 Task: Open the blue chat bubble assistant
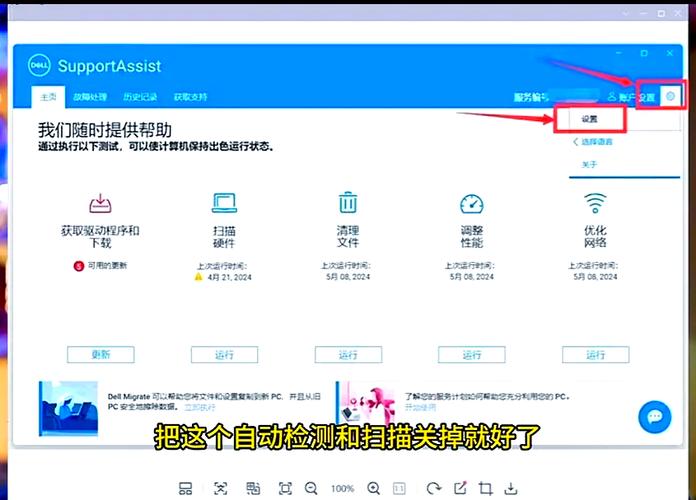click(655, 417)
